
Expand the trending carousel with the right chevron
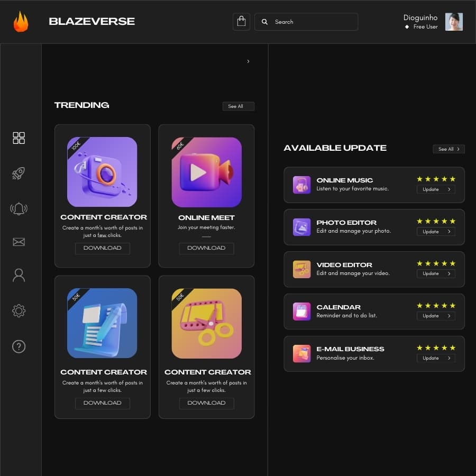click(x=248, y=61)
